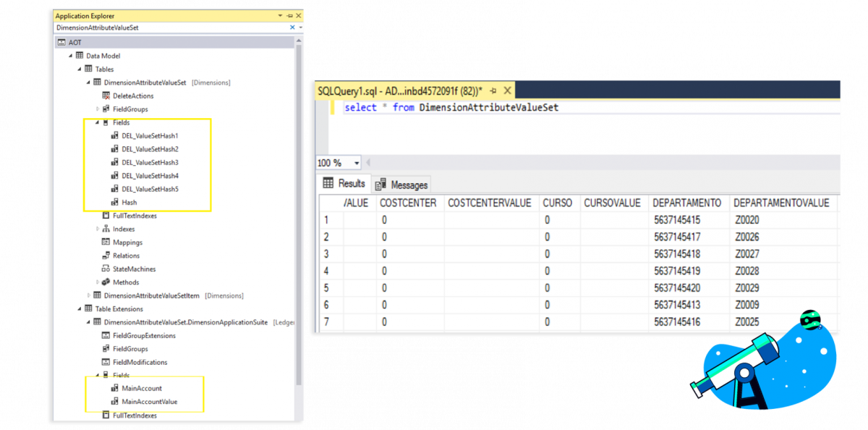Open the Application Explorer window options dropdown

pyautogui.click(x=280, y=15)
